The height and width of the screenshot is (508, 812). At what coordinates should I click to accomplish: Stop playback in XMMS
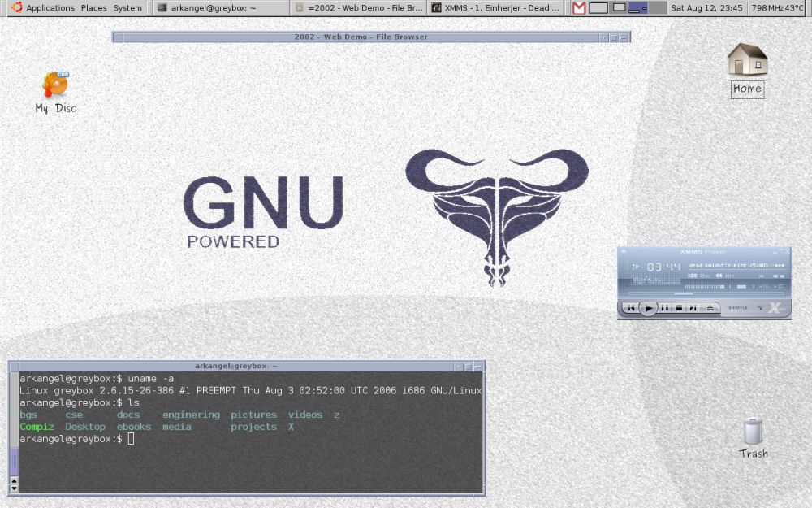point(679,308)
